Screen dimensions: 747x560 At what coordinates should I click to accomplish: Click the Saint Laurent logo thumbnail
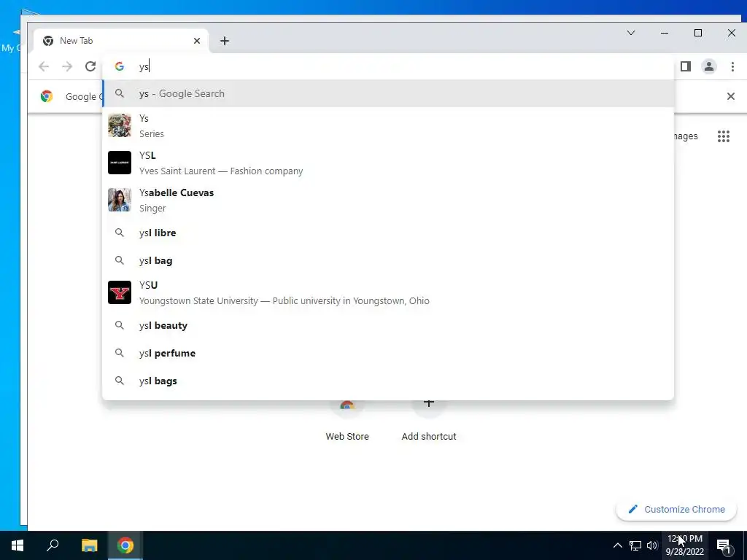click(120, 163)
